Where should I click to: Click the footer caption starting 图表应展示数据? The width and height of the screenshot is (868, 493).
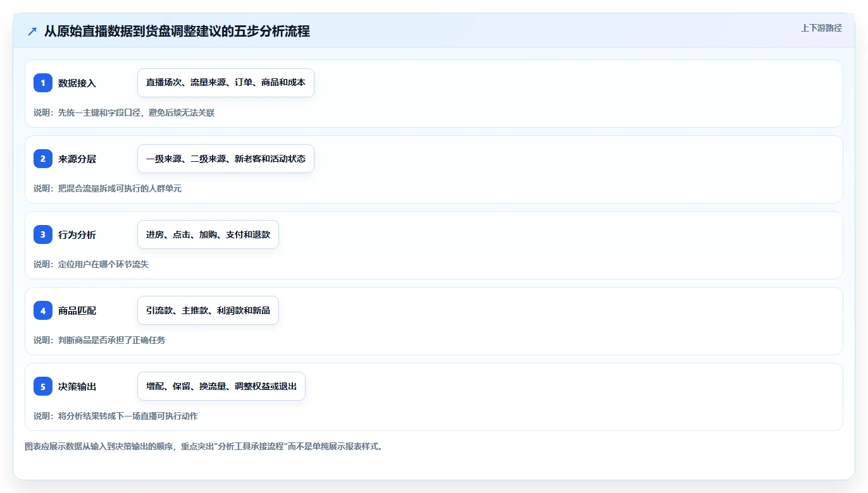204,446
